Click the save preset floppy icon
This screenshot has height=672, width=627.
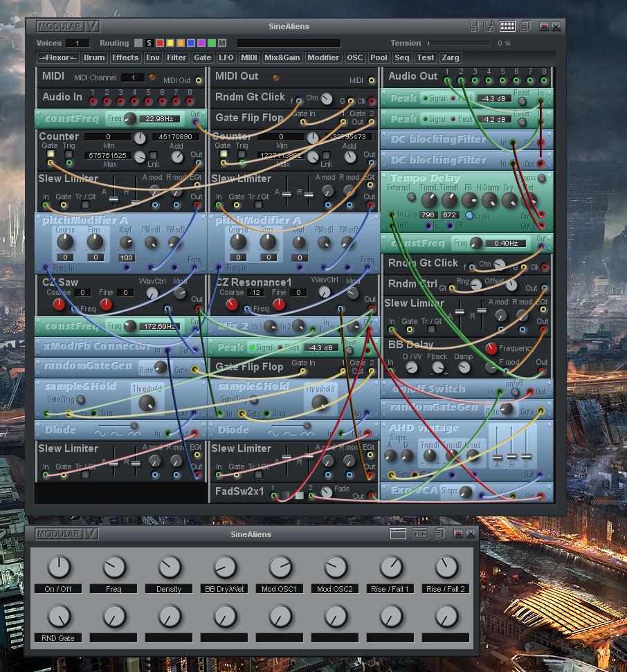pyautogui.click(x=473, y=26)
